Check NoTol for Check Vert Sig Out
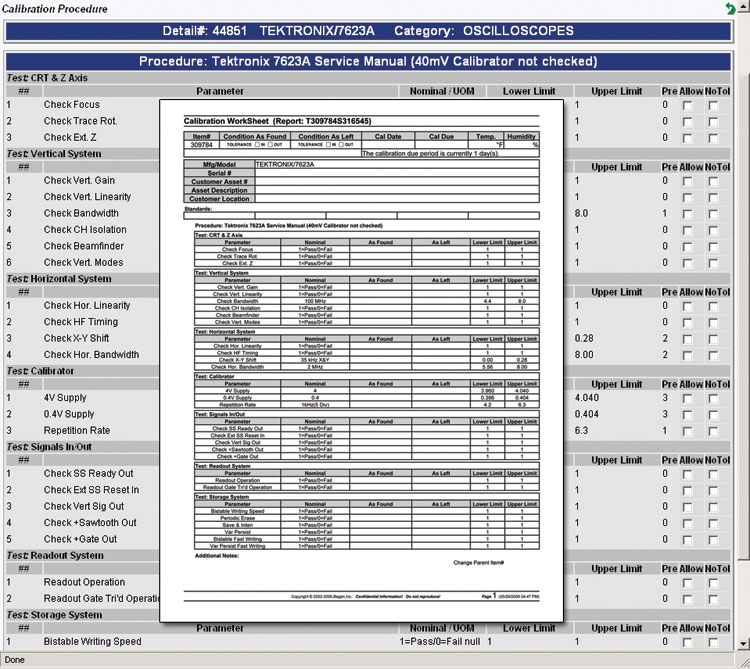 coord(713,507)
